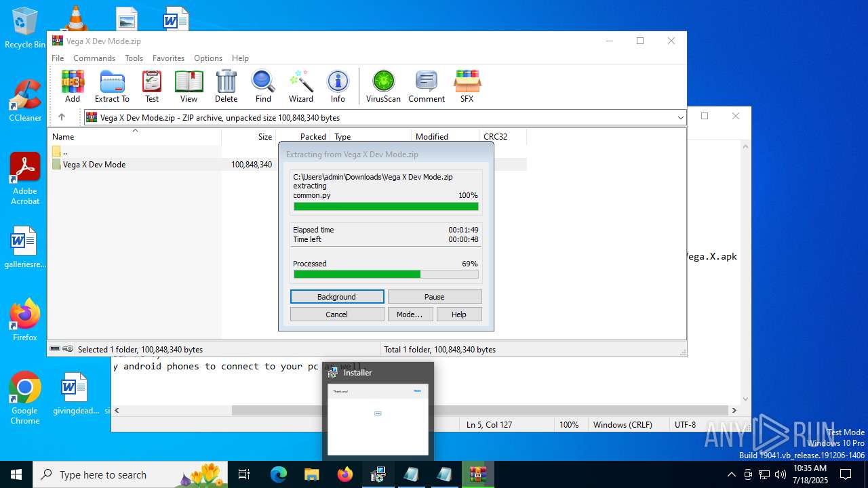Image resolution: width=868 pixels, height=488 pixels.
Task: Open the Help menu
Action: pos(240,58)
